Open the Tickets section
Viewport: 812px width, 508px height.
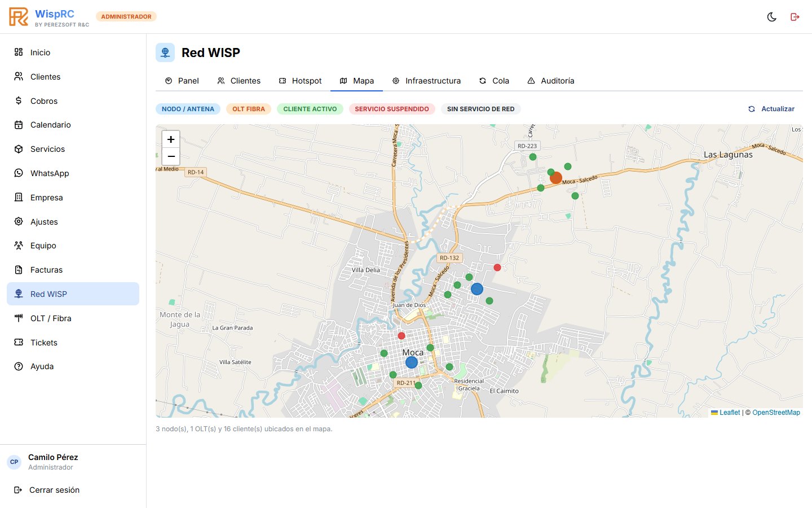[73, 343]
